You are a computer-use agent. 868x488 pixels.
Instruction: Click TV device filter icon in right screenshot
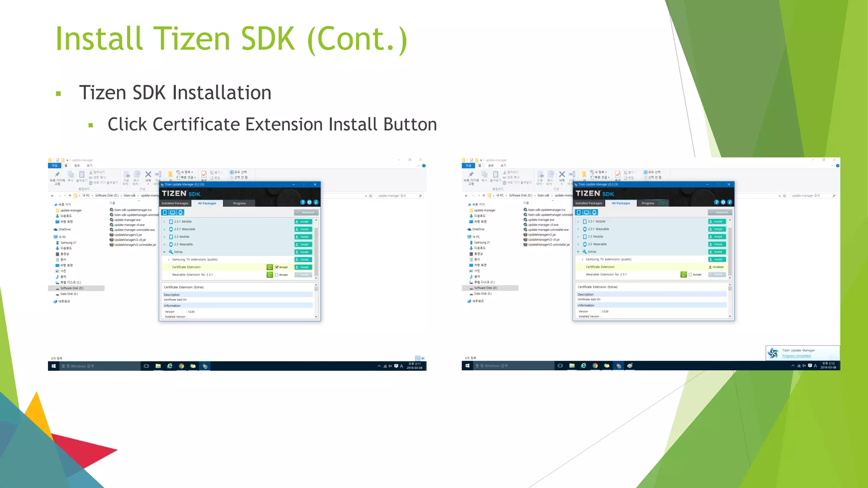point(586,212)
